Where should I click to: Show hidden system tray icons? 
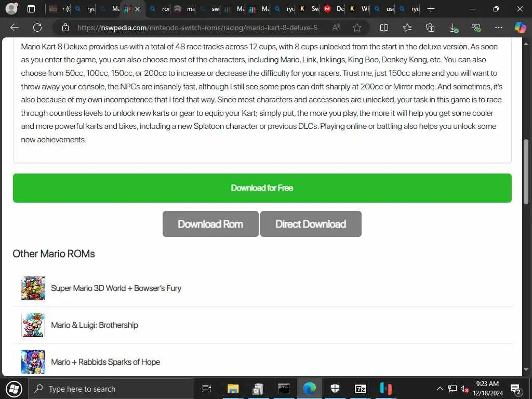[x=440, y=389]
